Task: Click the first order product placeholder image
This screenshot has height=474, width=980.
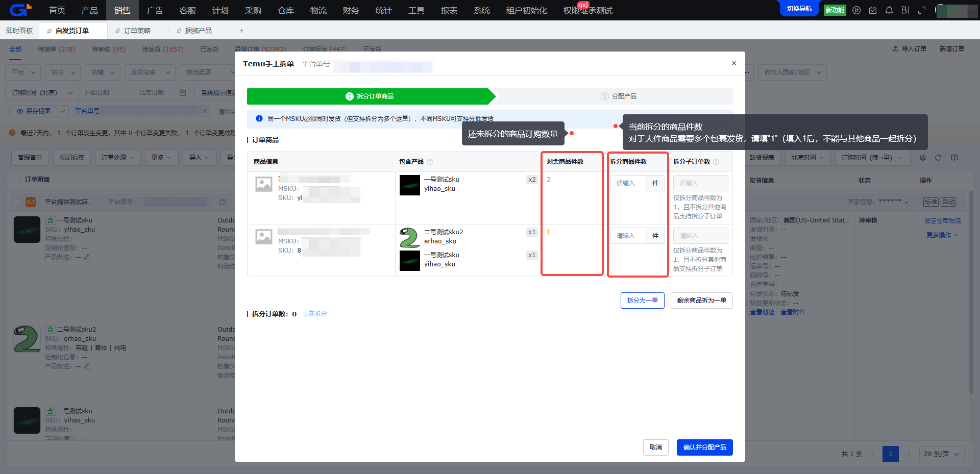Action: click(x=264, y=184)
